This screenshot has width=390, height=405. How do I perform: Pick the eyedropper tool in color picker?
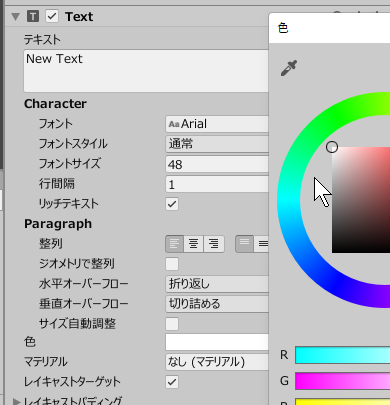(x=289, y=68)
